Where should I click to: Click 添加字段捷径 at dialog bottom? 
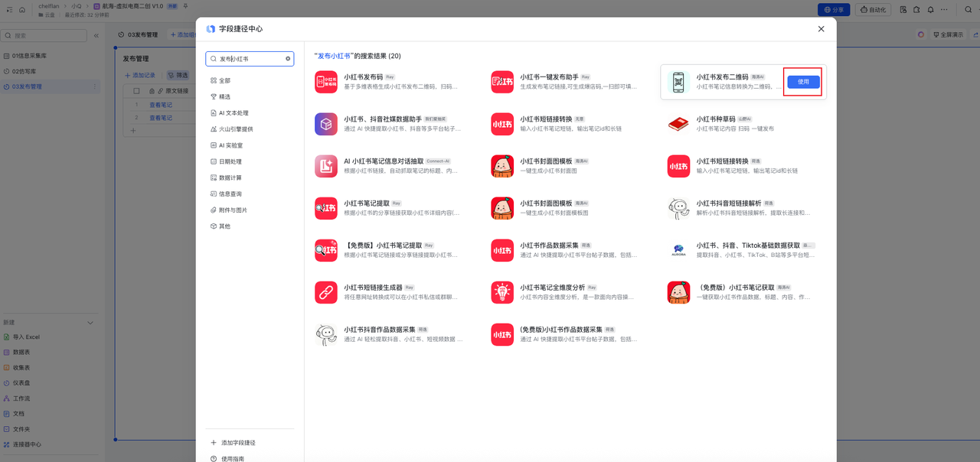(x=234, y=443)
